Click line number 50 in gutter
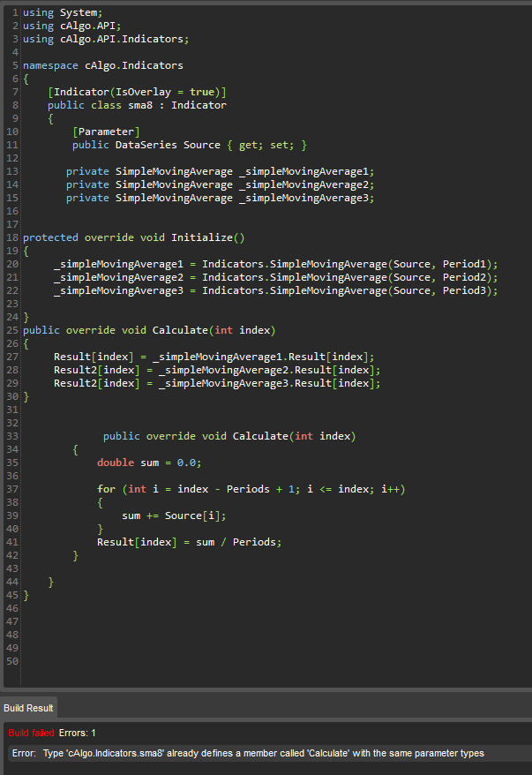 12,661
